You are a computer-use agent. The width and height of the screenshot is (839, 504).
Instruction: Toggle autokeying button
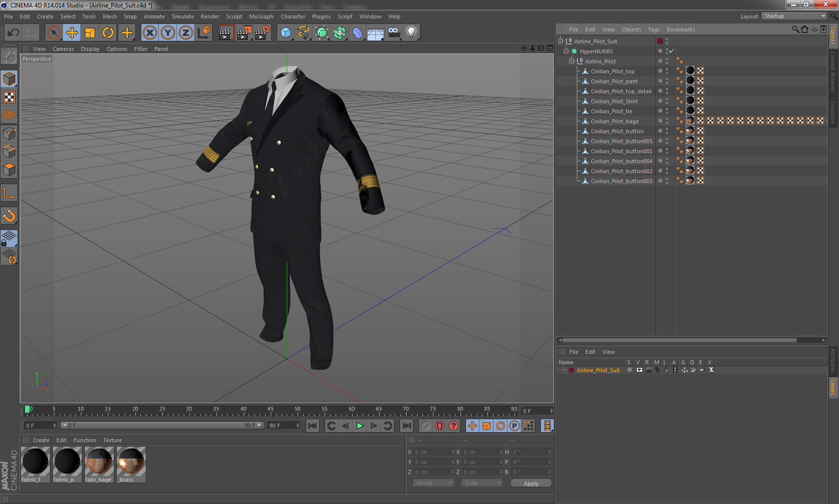[439, 426]
